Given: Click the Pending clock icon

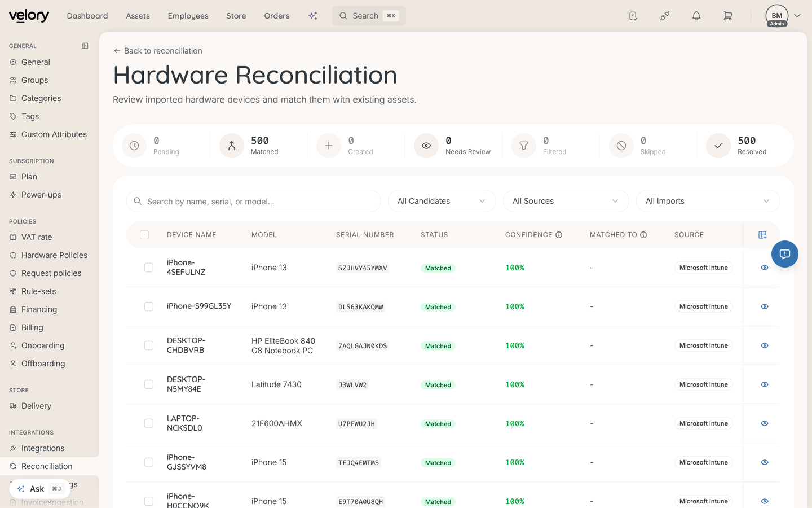Looking at the screenshot, I should coord(134,146).
